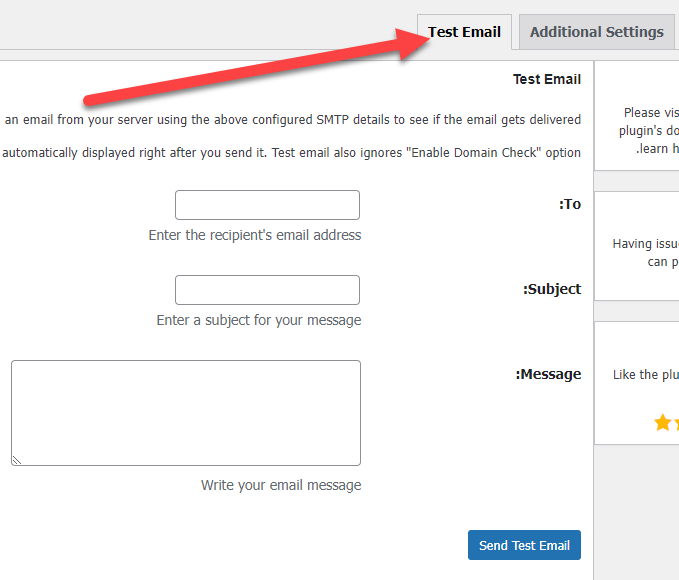This screenshot has height=580, width=679.
Task: Click the To recipient email field
Action: tap(267, 205)
